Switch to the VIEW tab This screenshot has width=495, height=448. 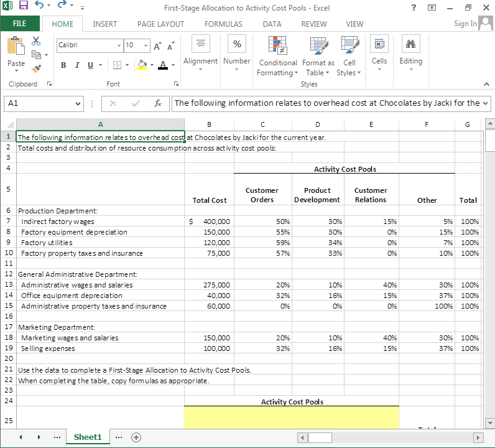[x=354, y=24]
